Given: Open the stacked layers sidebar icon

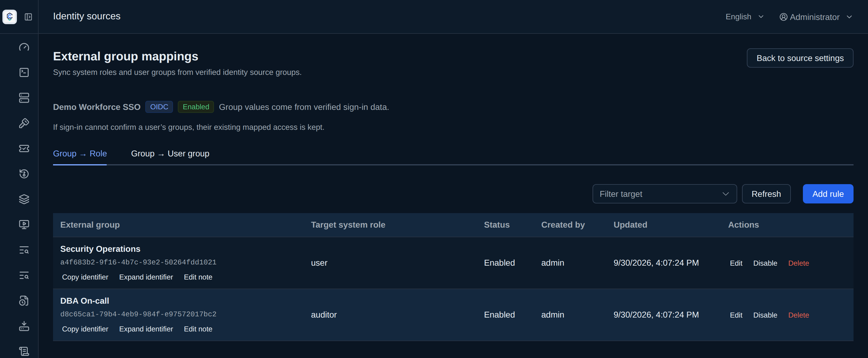Looking at the screenshot, I should (24, 199).
